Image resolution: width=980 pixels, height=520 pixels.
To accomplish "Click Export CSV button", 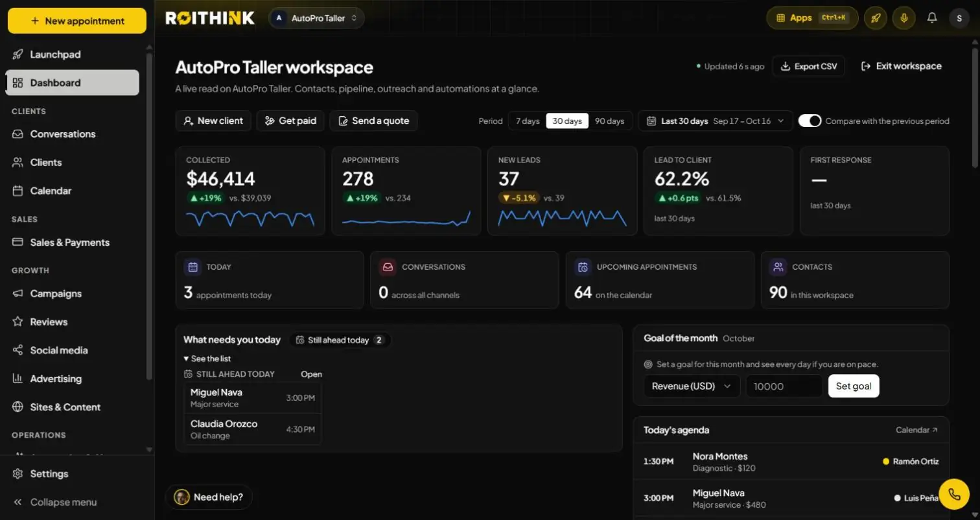I will [x=809, y=66].
